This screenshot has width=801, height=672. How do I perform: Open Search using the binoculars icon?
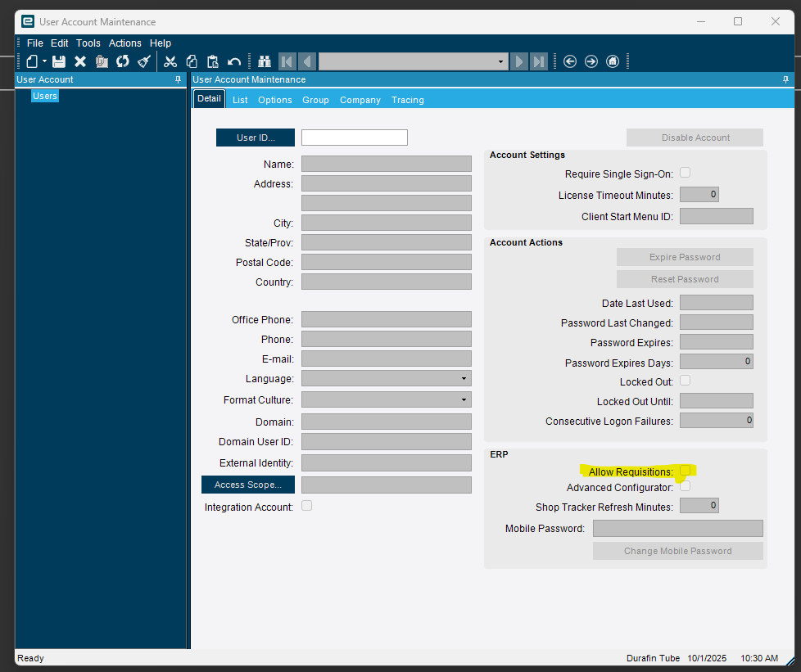click(x=265, y=61)
